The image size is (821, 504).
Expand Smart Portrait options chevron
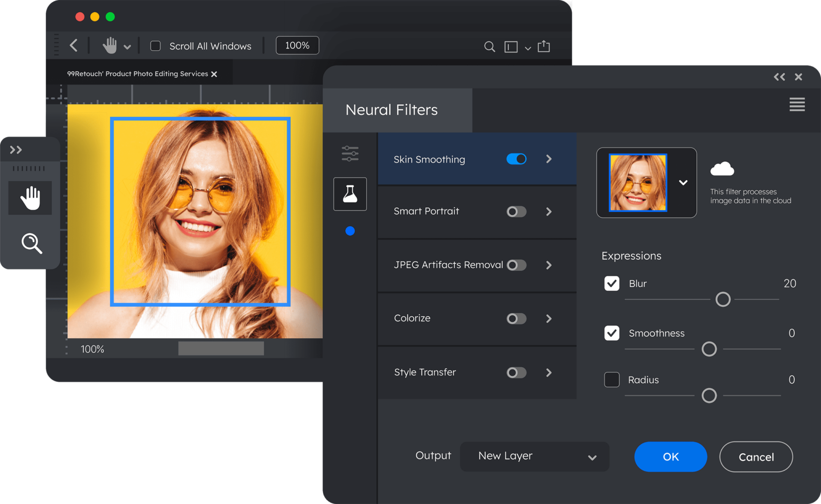(549, 212)
